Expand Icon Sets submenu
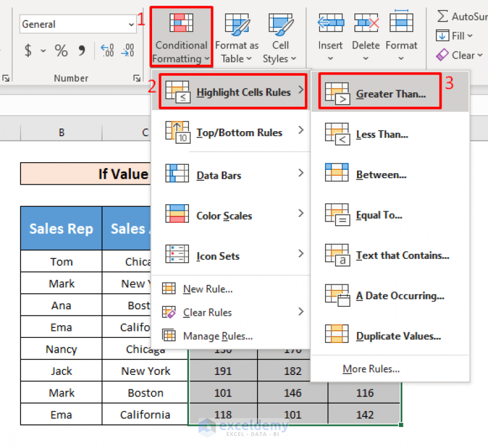The width and height of the screenshot is (488, 448). coord(231,255)
